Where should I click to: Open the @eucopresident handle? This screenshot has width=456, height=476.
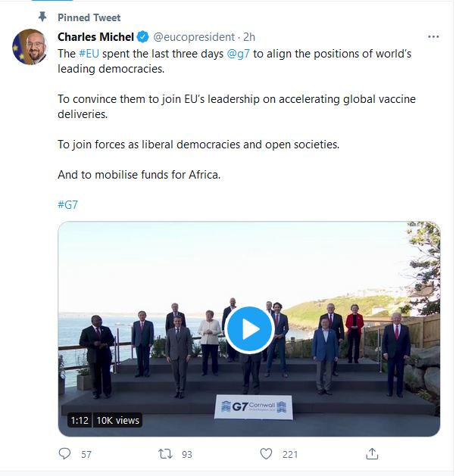tap(194, 37)
